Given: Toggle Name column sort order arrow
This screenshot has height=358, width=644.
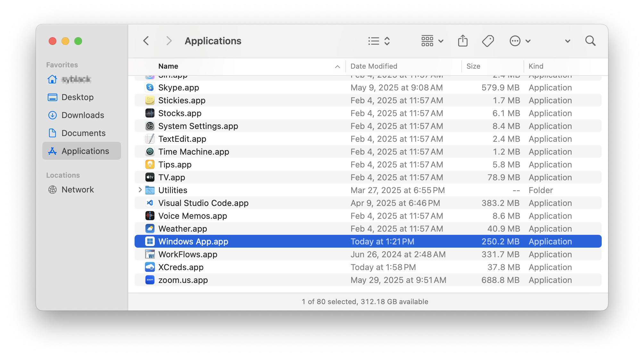Looking at the screenshot, I should point(337,66).
